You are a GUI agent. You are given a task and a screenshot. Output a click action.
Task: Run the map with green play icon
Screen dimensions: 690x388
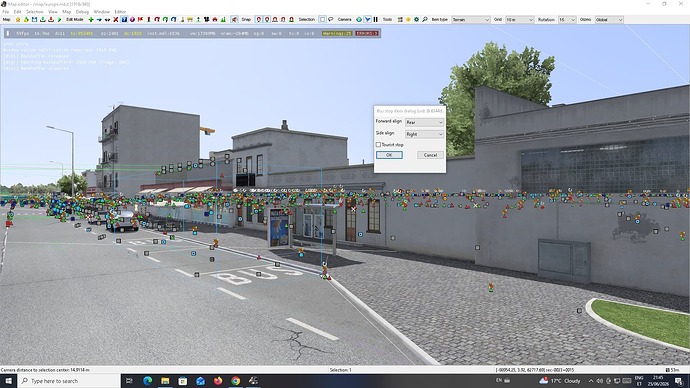tap(59, 19)
